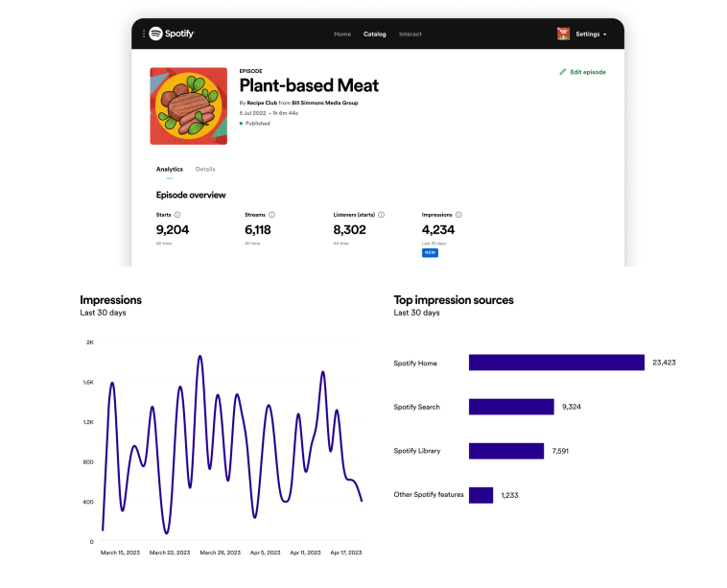Open the three-dot menu beside Spotify logo

[x=144, y=34]
